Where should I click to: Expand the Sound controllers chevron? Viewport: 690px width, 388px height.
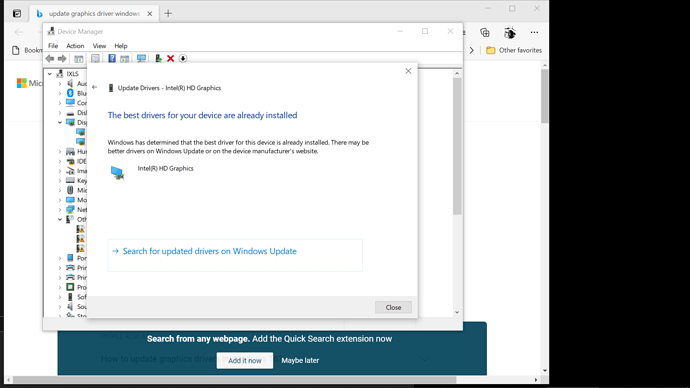(x=60, y=306)
